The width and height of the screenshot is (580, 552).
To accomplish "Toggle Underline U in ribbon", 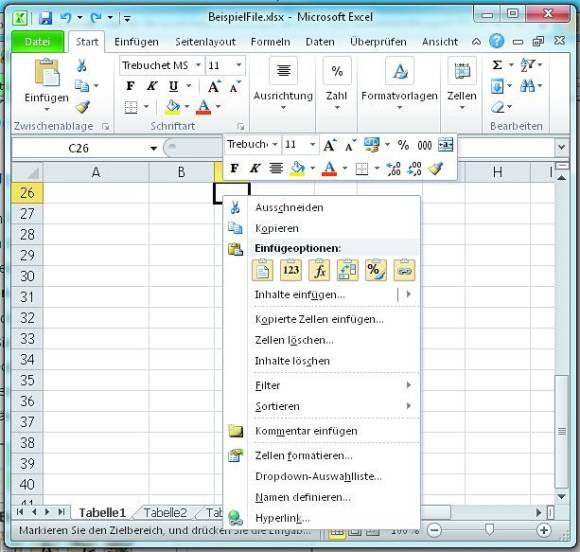I will pyautogui.click(x=173, y=86).
